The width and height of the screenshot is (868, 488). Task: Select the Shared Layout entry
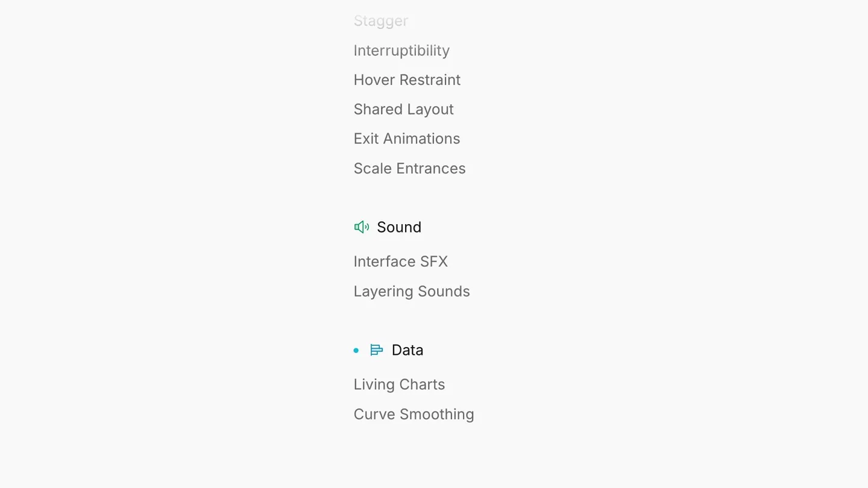[404, 110]
